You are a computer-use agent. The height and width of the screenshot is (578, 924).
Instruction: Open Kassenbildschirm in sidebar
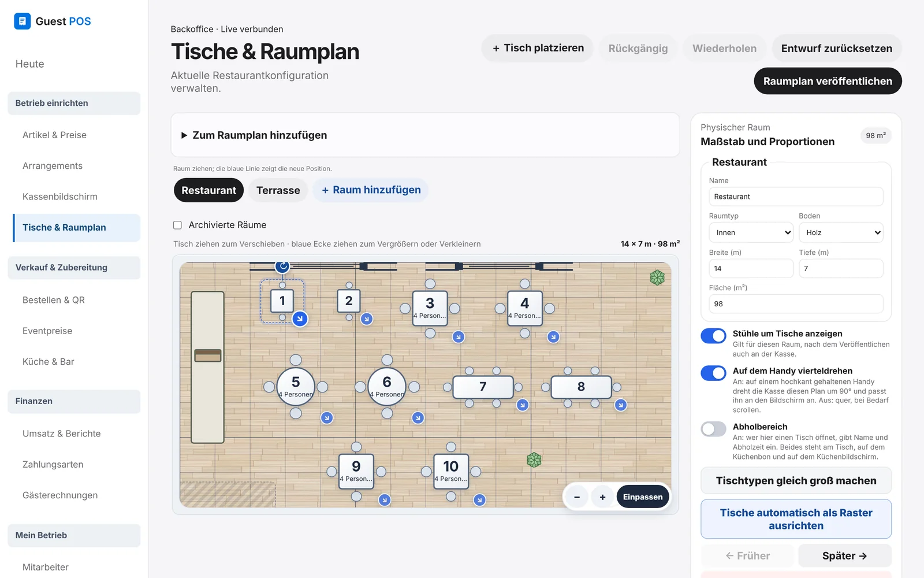point(60,197)
